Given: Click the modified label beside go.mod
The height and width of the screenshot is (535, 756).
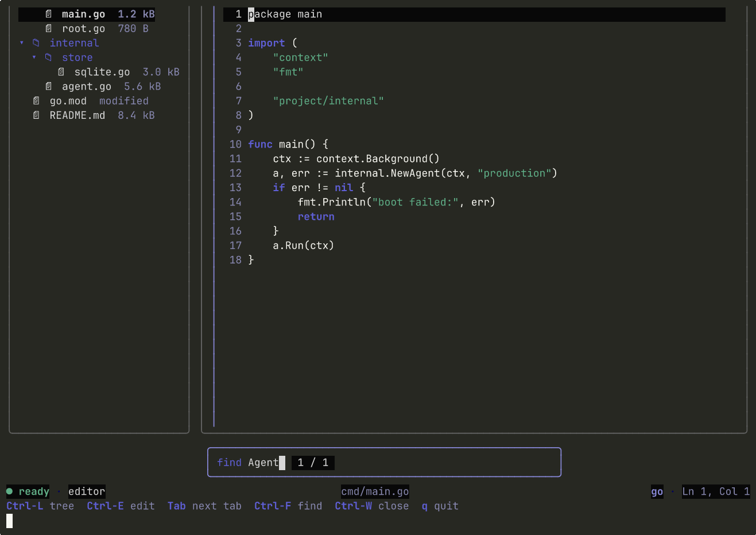Looking at the screenshot, I should point(124,101).
